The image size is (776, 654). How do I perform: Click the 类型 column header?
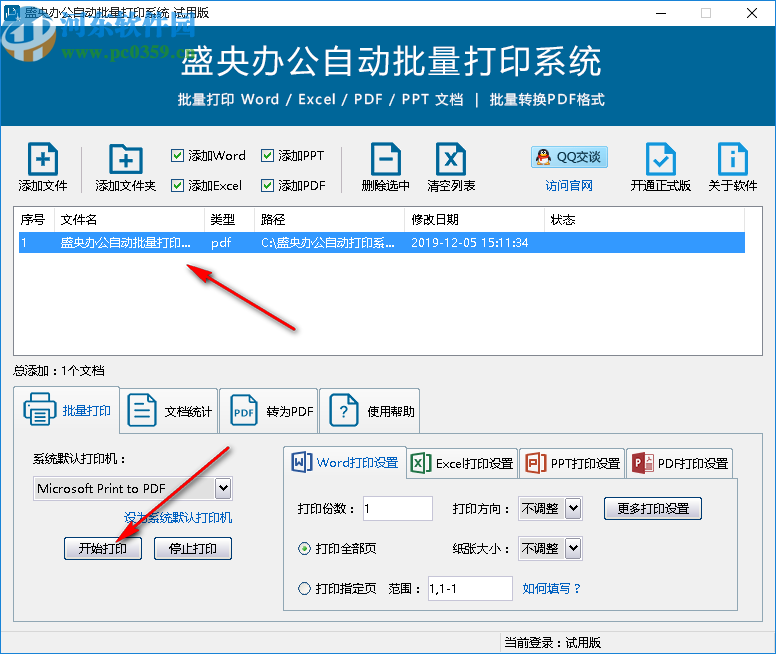point(229,219)
